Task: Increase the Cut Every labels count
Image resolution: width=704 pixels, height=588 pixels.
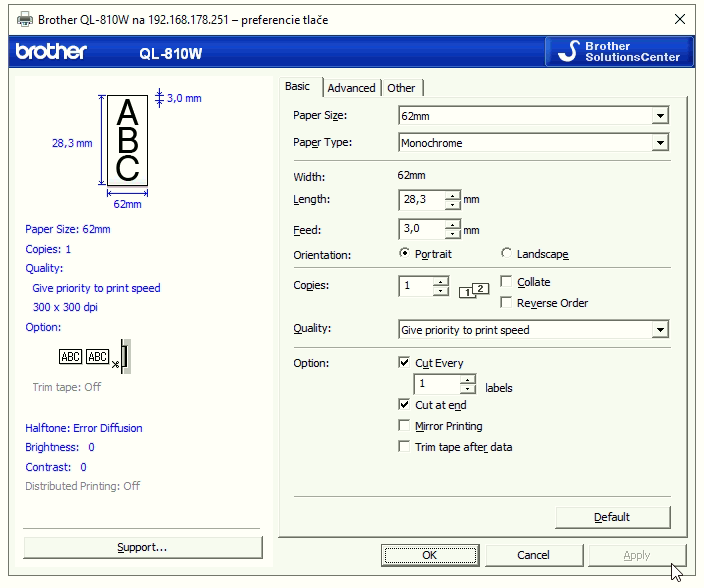Action: pos(468,379)
